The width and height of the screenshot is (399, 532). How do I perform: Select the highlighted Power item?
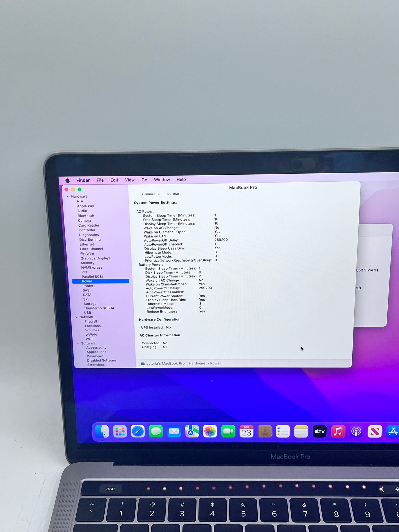point(100,281)
